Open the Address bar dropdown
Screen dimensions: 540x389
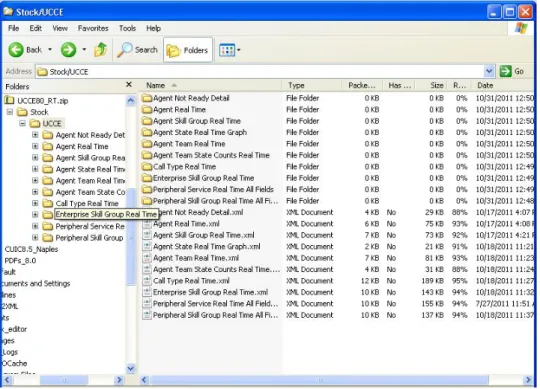tap(489, 72)
